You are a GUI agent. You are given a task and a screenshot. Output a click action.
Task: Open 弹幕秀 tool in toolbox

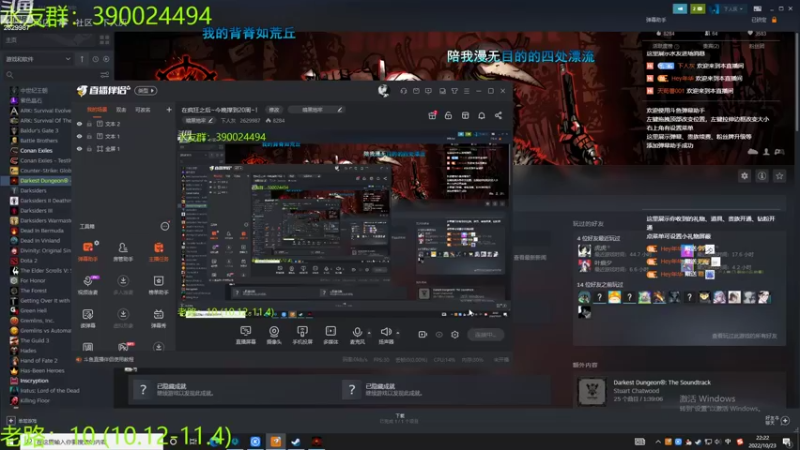159,318
